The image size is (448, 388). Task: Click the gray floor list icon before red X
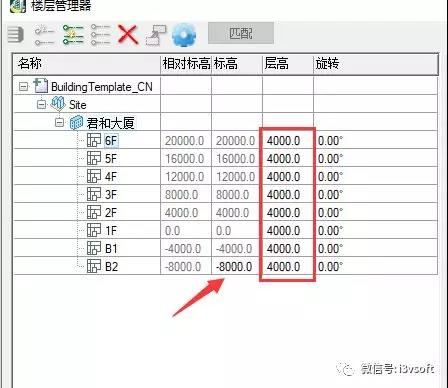click(101, 35)
